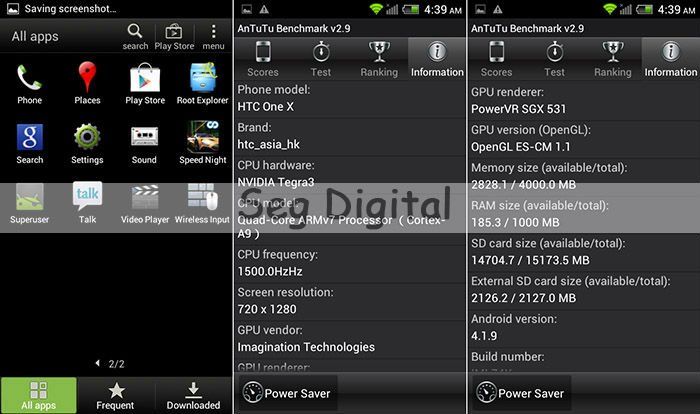Select '14704.7 / 15173.5 MB' SD card value
700x414 pixels.
click(x=530, y=260)
